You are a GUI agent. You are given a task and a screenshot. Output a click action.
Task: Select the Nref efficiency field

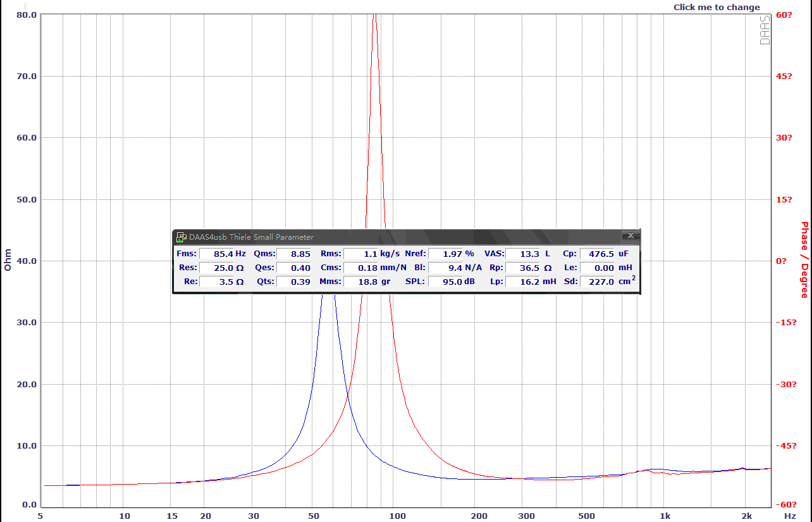(x=445, y=254)
